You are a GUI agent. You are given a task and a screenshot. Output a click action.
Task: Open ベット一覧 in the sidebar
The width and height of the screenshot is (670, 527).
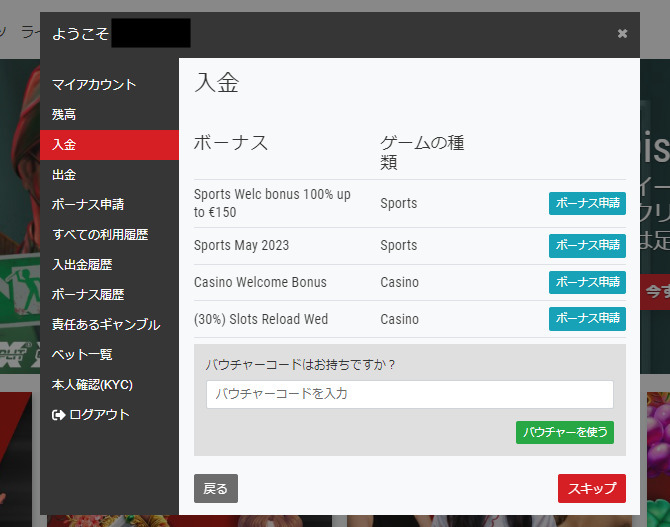tap(82, 355)
